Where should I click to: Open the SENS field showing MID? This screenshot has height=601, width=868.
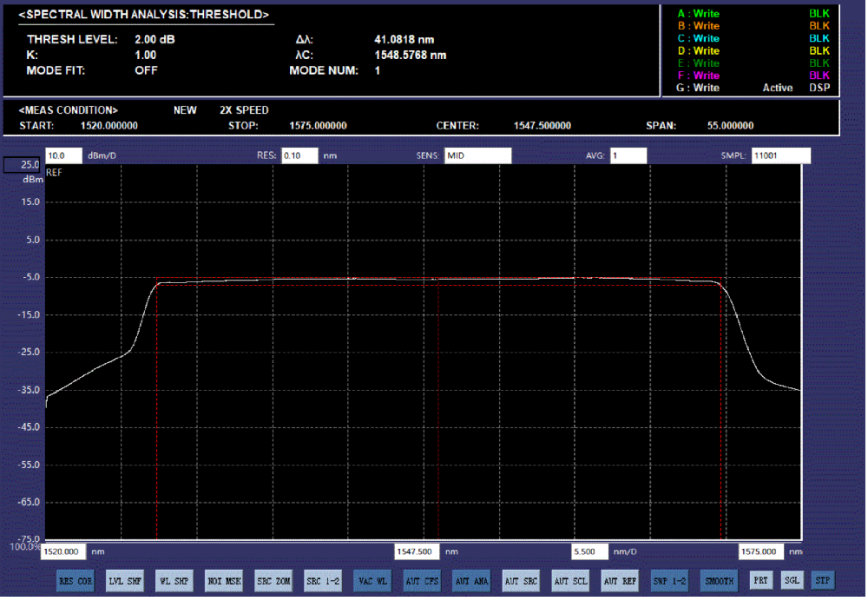477,156
